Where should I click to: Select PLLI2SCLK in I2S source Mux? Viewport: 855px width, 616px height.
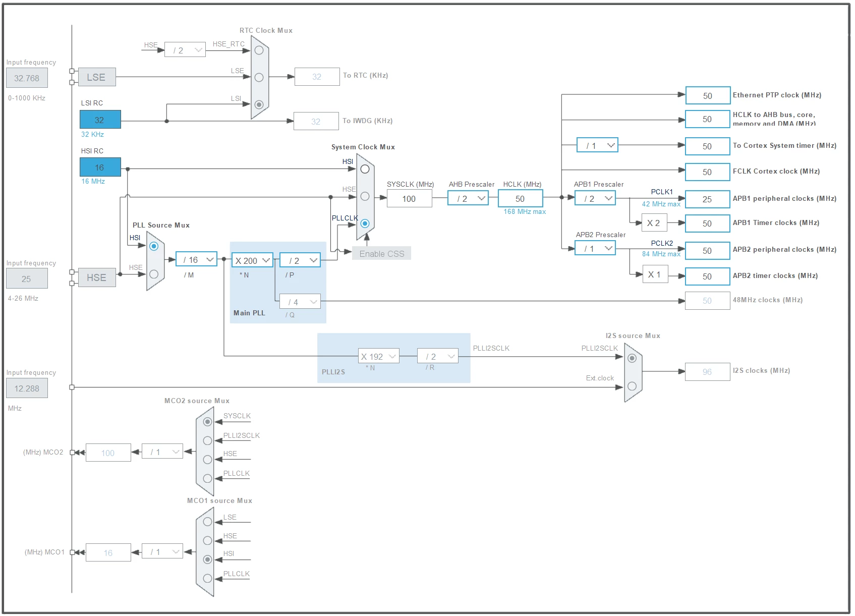point(632,358)
